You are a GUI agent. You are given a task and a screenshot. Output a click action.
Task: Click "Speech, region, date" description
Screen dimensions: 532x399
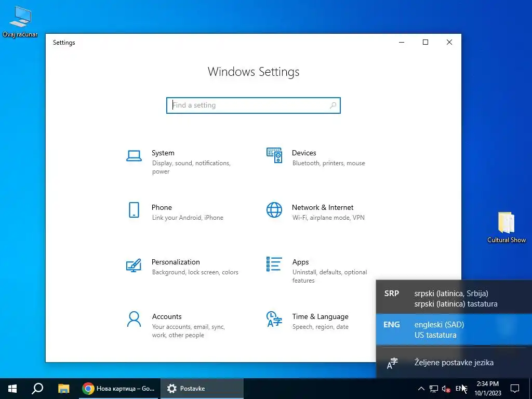point(320,327)
